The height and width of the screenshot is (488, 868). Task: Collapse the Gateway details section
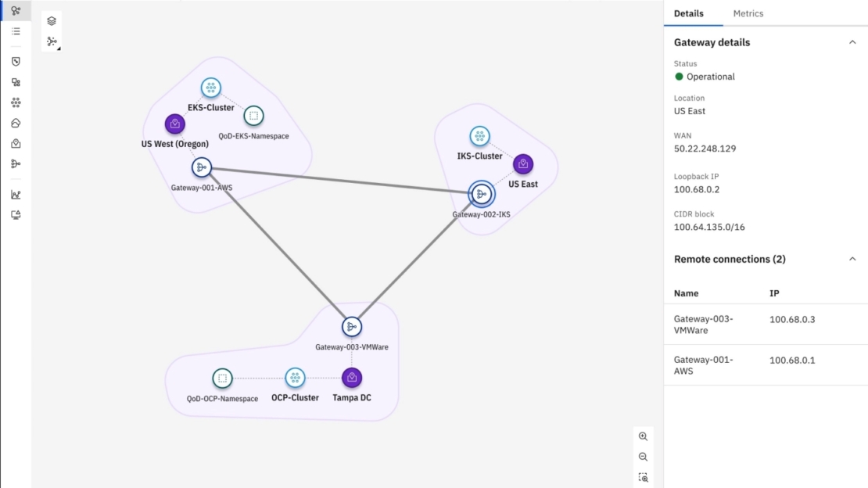coord(852,42)
